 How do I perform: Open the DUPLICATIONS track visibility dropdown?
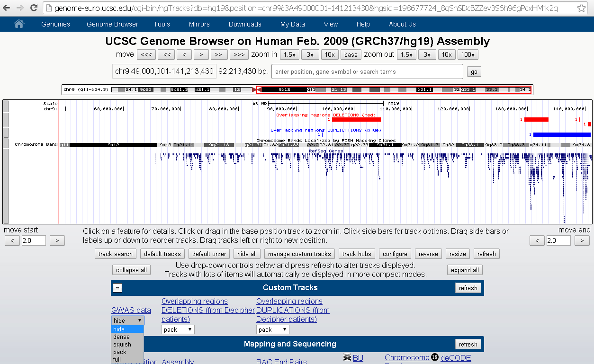[x=272, y=329]
